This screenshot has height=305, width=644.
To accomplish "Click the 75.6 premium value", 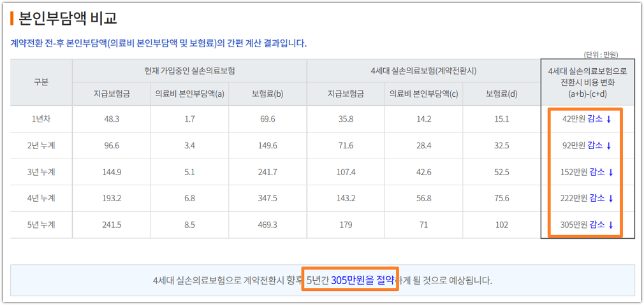I will (501, 199).
